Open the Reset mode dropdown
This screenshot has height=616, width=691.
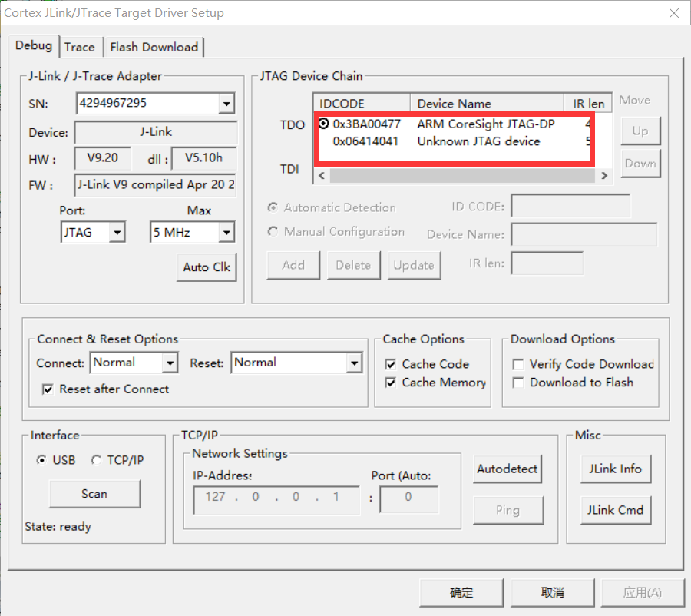click(354, 363)
